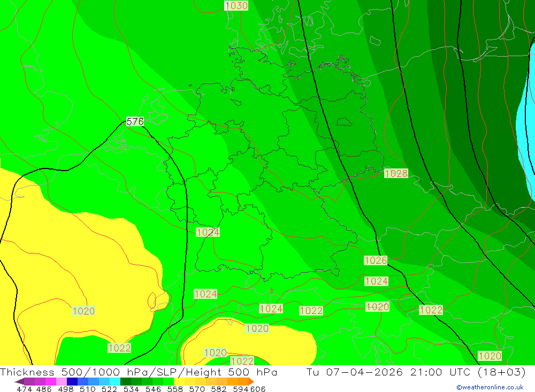Image resolution: width=535 pixels, height=392 pixels.
Task: Select the dark blue legend swatch
Action: click(72, 381)
